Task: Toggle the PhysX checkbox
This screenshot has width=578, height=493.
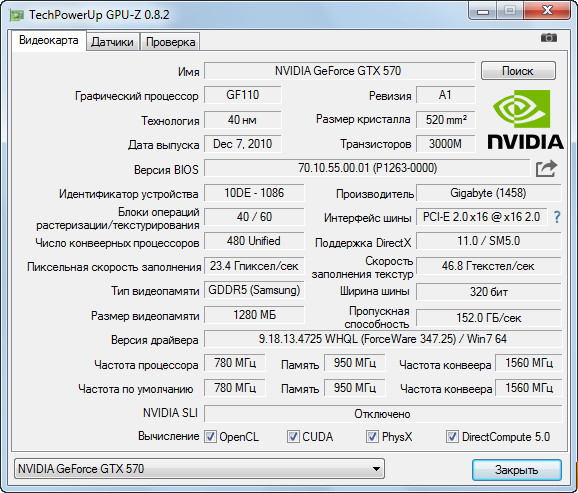Action: click(372, 437)
